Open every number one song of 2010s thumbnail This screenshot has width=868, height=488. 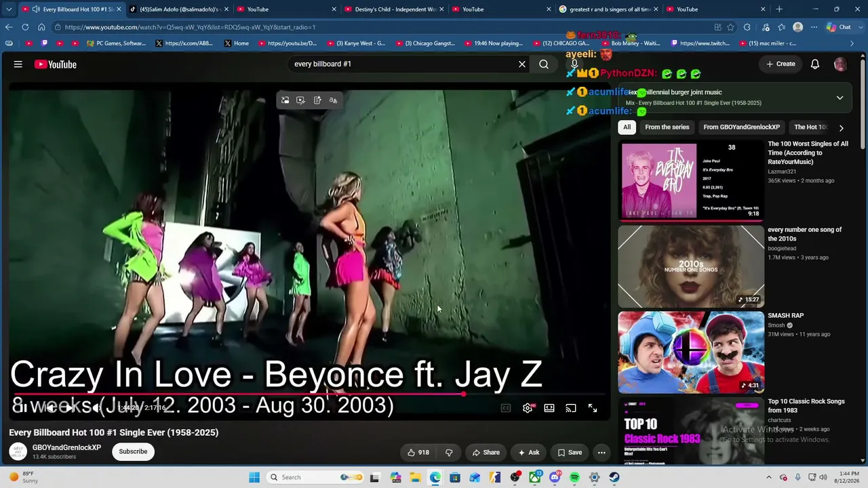click(x=691, y=266)
